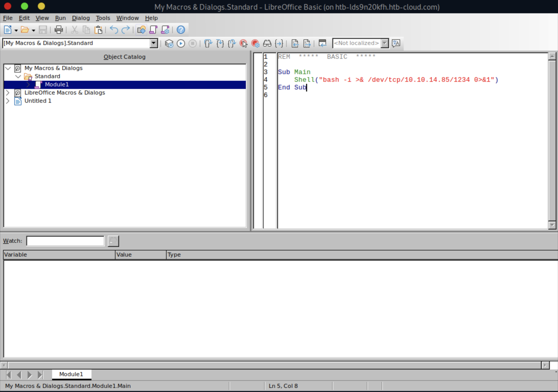This screenshot has width=558, height=392.
Task: Select Untitled 1 in catalog tree
Action: point(38,101)
